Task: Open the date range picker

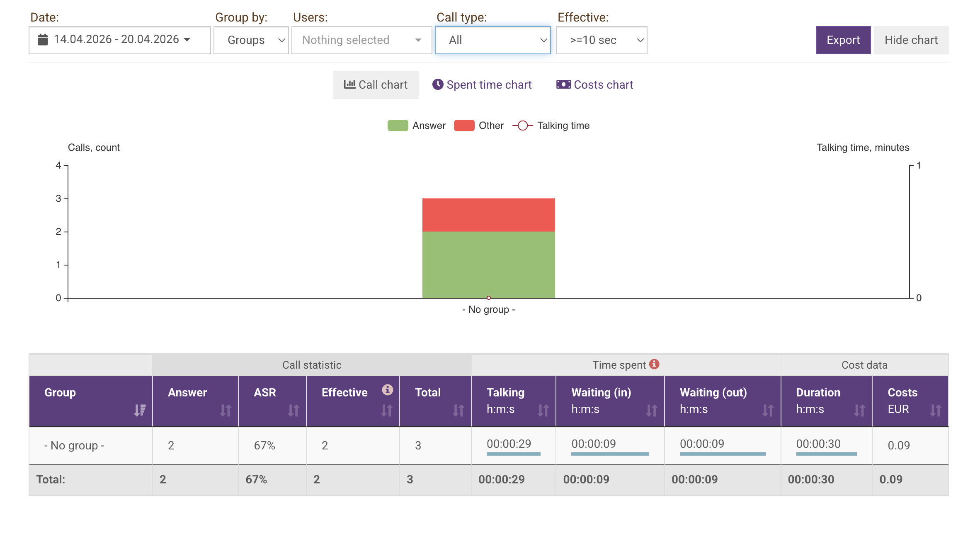Action: click(x=119, y=40)
